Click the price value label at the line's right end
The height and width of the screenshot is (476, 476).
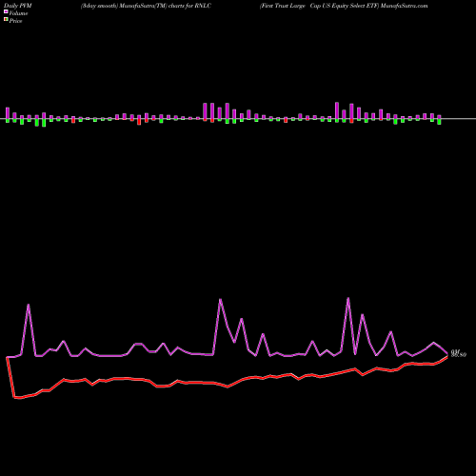coord(459,353)
